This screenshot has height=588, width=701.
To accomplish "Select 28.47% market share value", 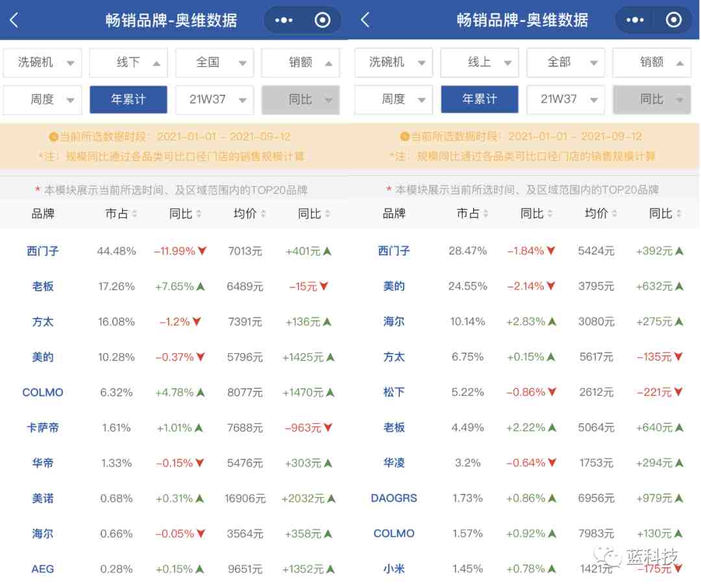I will click(467, 251).
